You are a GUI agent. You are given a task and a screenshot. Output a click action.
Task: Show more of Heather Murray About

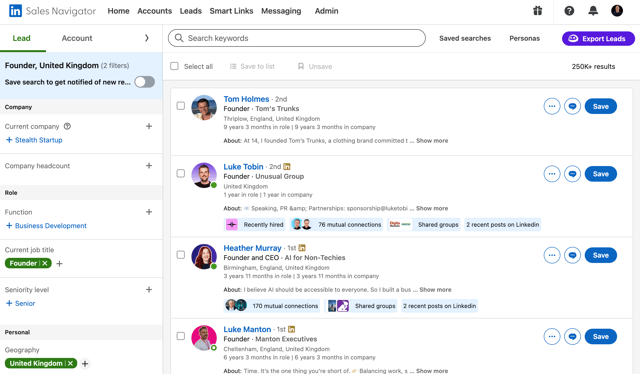(x=435, y=289)
